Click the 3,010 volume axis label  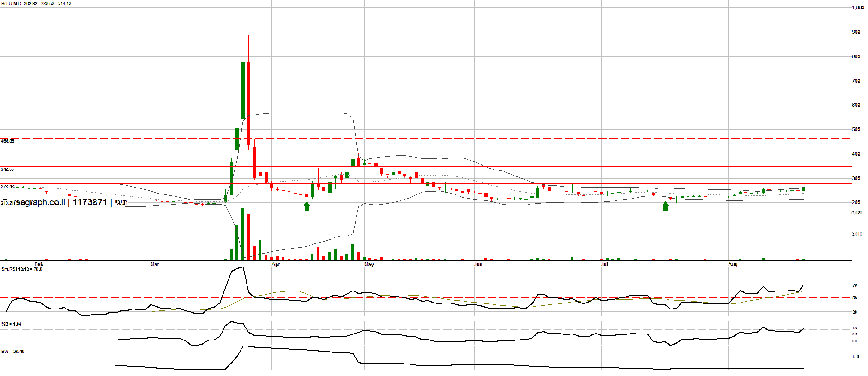coord(857,234)
